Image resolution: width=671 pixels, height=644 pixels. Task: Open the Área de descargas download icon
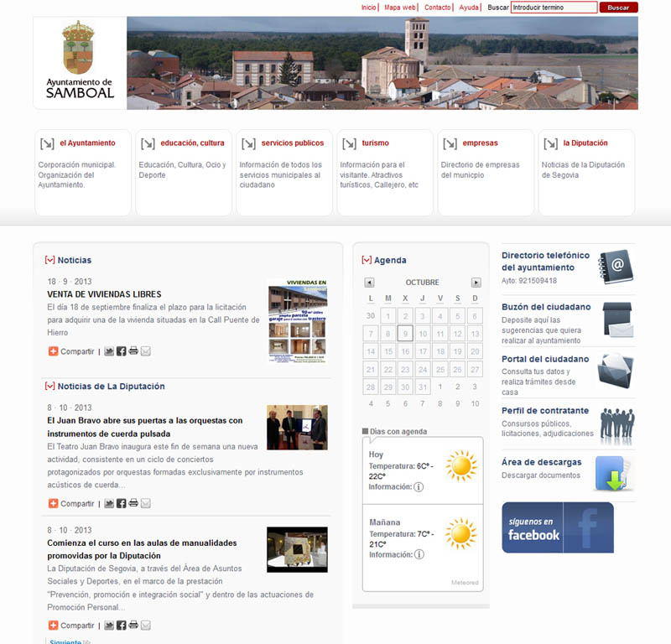[x=613, y=474]
